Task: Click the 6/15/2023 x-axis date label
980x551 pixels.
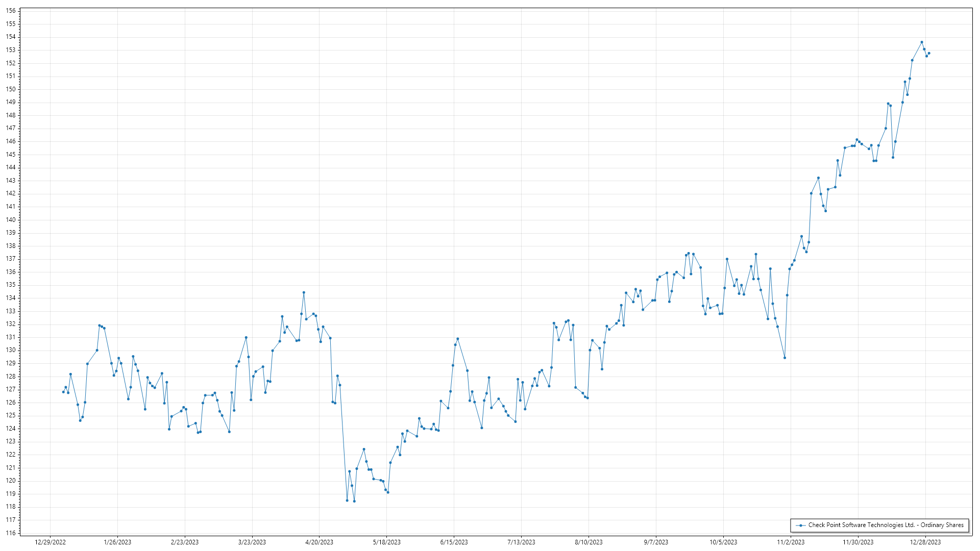Action: [454, 542]
